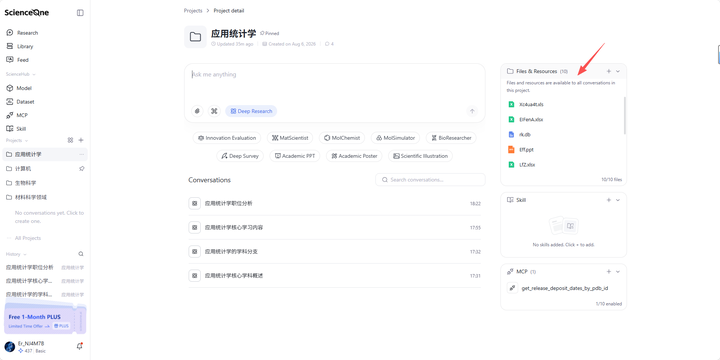Image resolution: width=720 pixels, height=360 pixels.
Task: Select Scientific Illustration option
Action: (420, 156)
